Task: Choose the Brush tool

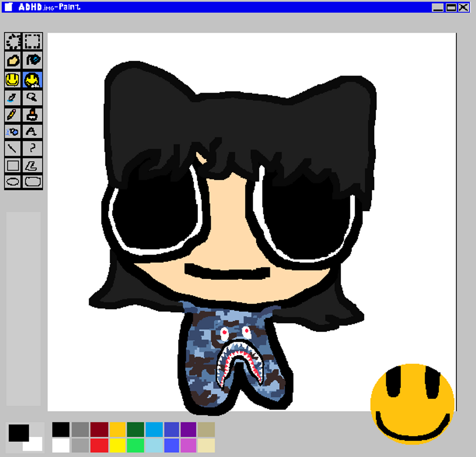Action: (33, 115)
